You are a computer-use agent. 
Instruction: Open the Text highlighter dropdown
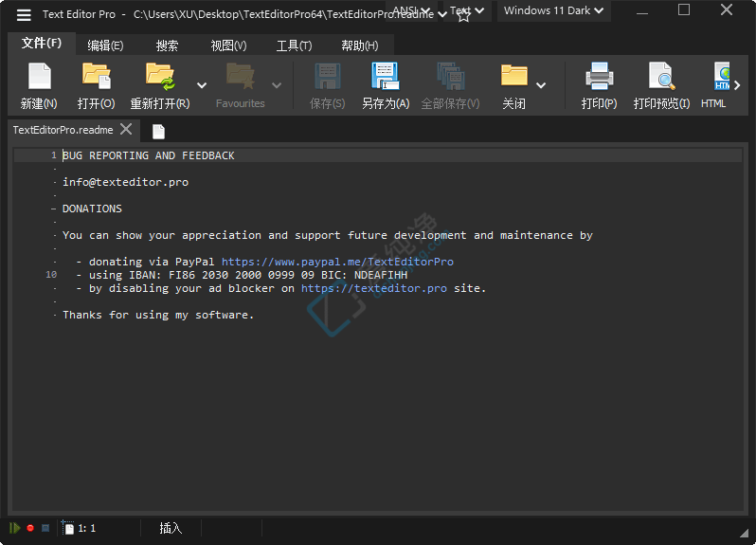point(467,10)
